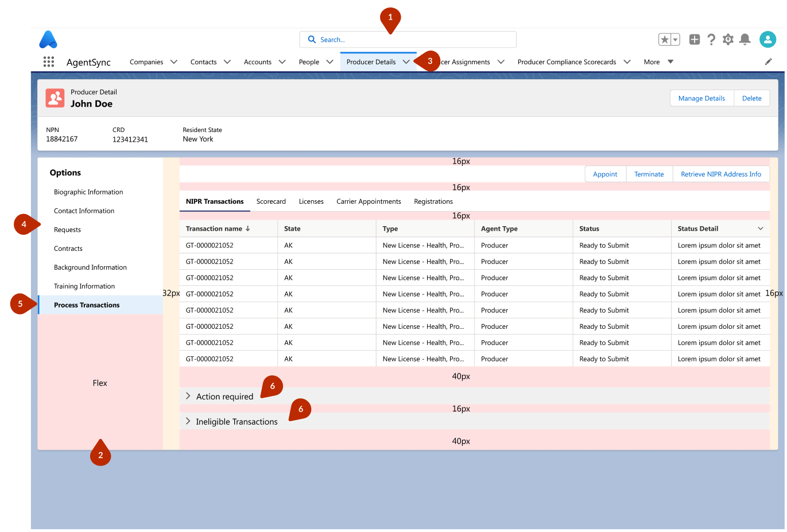Image resolution: width=787 pixels, height=532 pixels.
Task: Open the setup gear icon
Action: [728, 40]
